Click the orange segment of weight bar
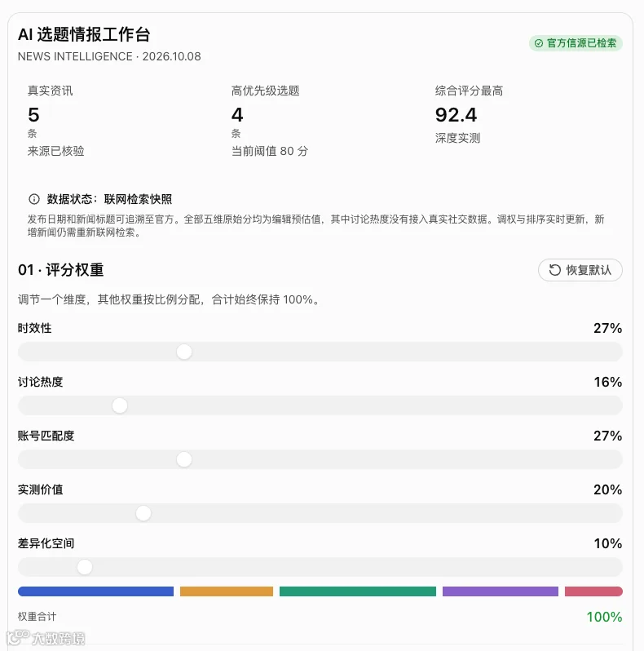644x651 pixels. click(x=227, y=591)
